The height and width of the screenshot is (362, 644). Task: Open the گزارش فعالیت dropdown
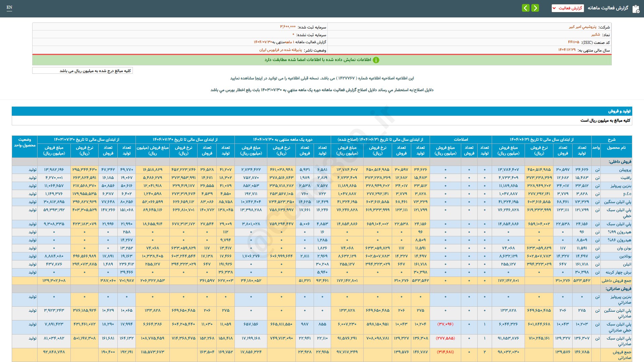[568, 8]
